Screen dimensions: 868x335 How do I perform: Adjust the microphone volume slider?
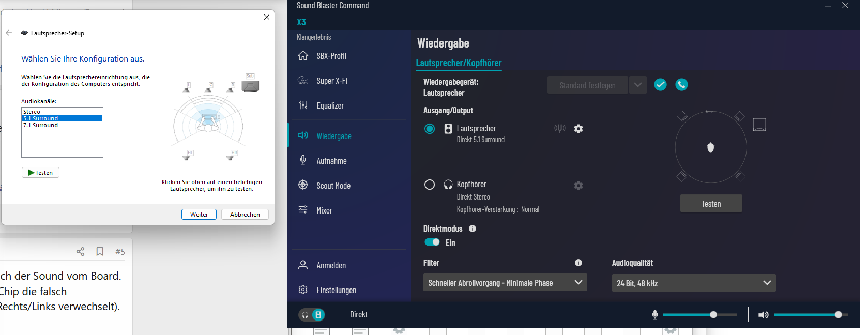[x=700, y=315]
